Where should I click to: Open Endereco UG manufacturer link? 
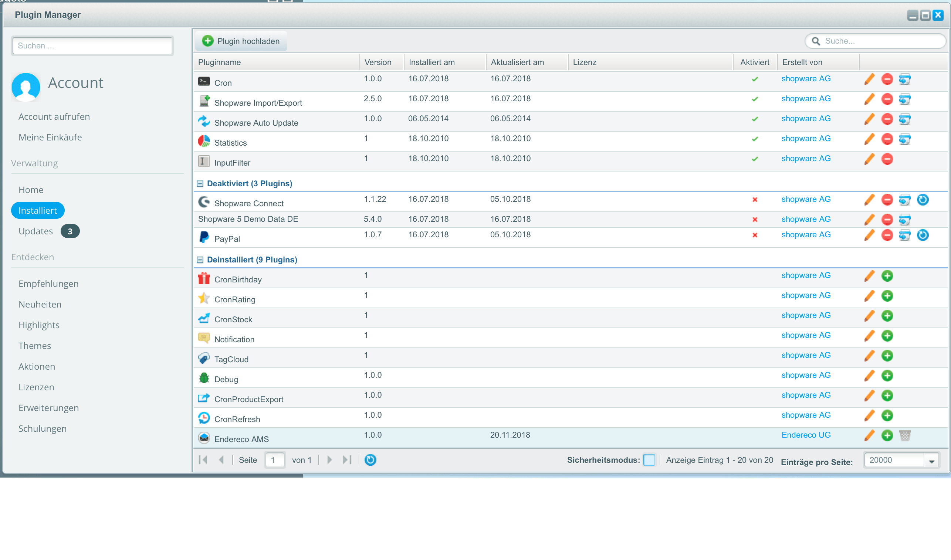(x=806, y=435)
